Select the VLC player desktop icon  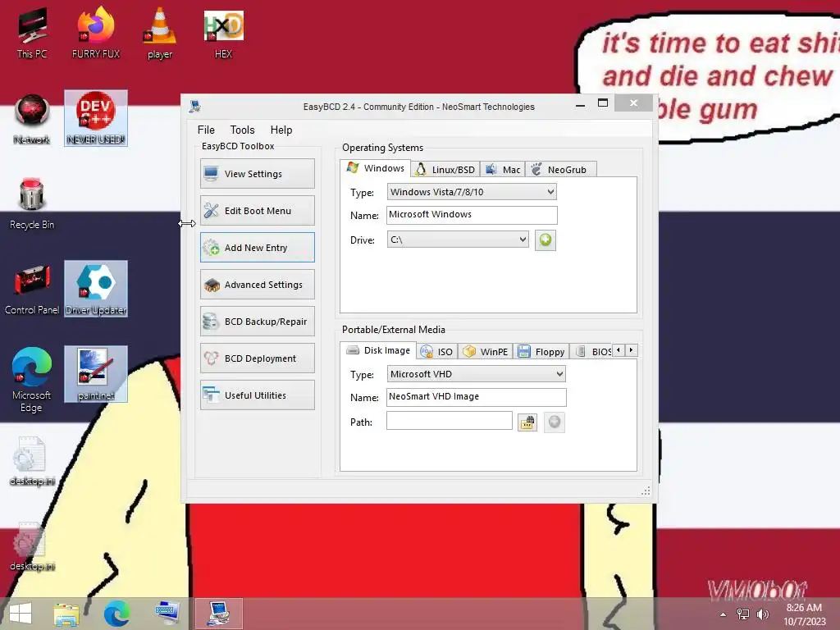[160, 33]
